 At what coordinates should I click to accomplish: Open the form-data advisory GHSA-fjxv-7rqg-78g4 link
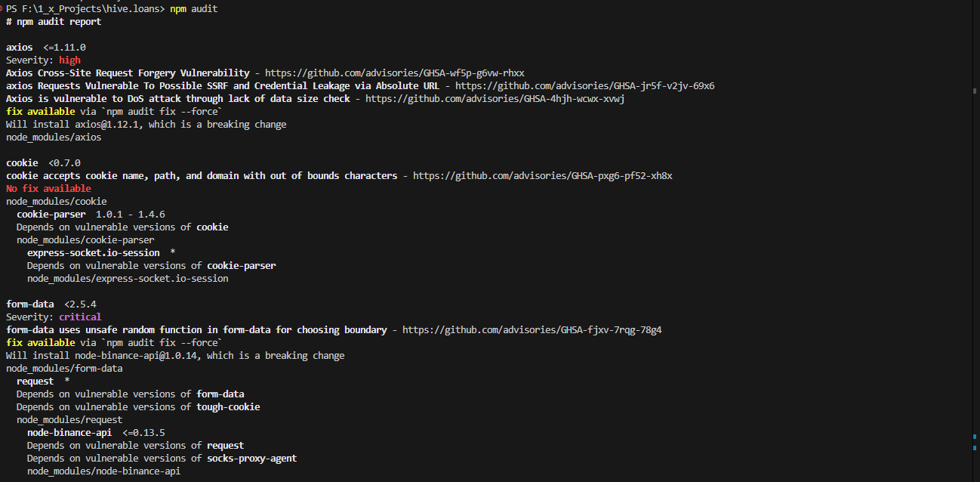532,330
